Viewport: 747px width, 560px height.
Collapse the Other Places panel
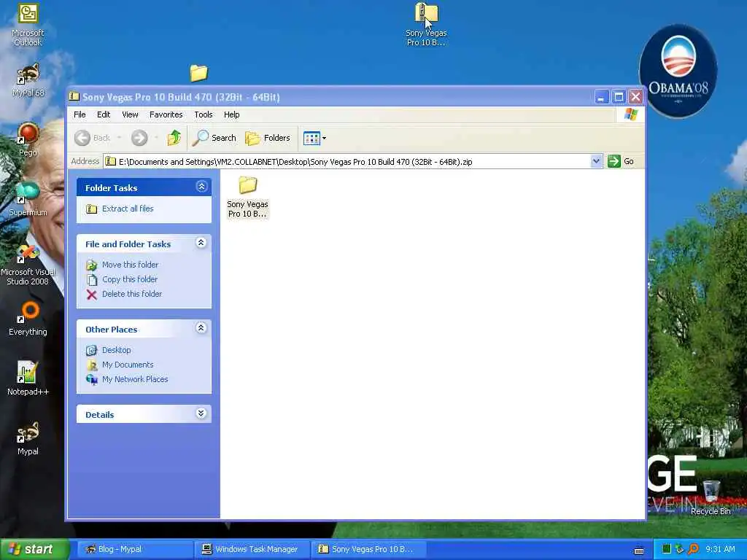tap(201, 327)
